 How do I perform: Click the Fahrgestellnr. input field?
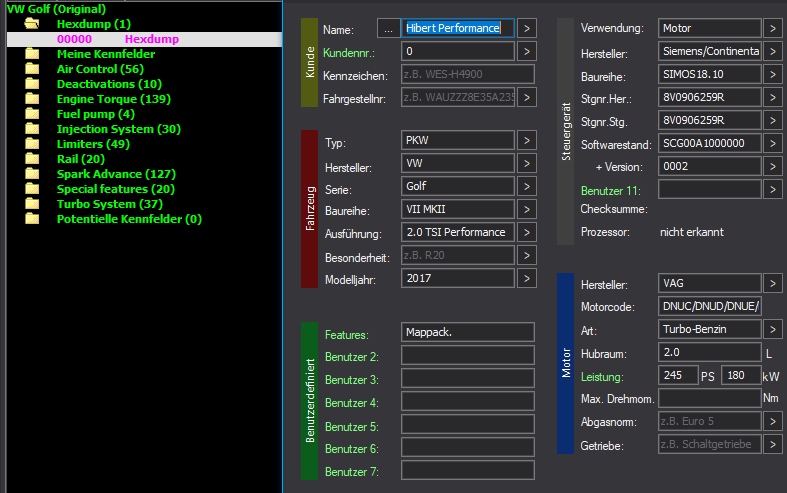click(x=458, y=97)
